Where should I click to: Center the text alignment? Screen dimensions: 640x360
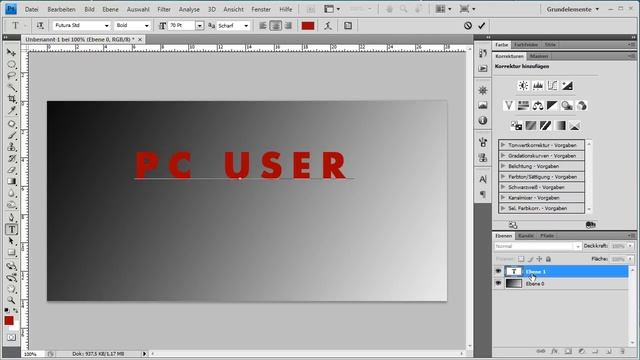(x=276, y=25)
